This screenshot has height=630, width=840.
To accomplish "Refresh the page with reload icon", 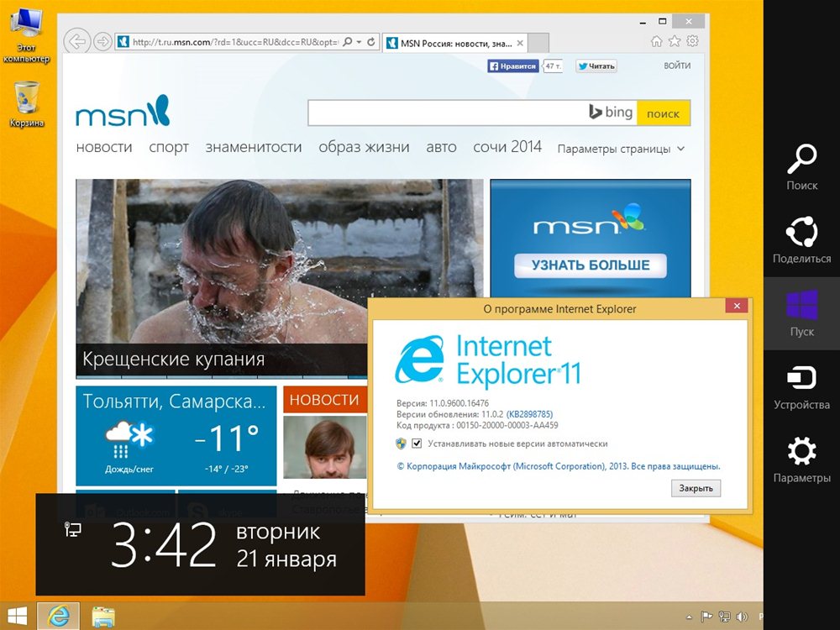I will point(370,41).
